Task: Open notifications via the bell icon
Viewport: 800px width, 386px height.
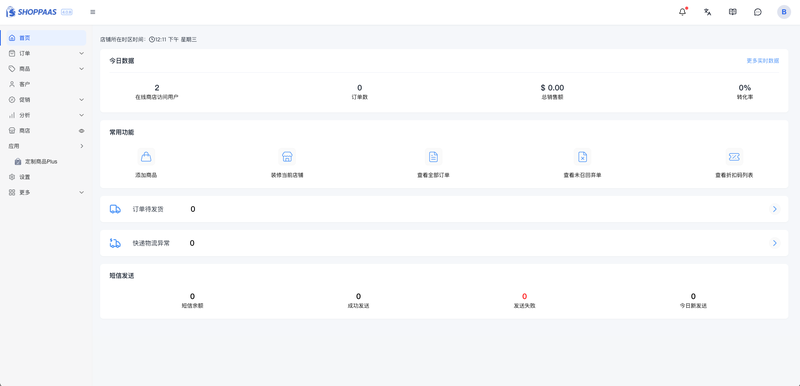Action: tap(683, 12)
